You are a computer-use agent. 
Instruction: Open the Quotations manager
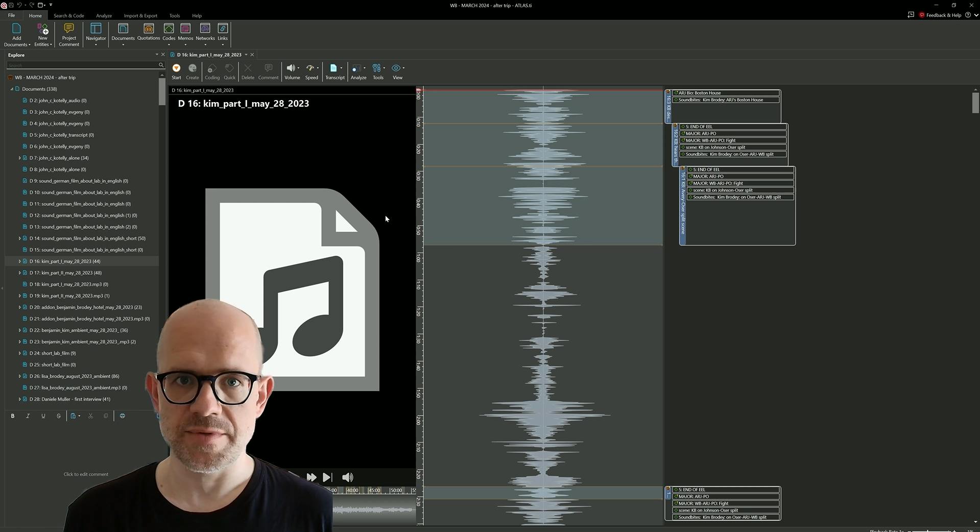(x=149, y=30)
